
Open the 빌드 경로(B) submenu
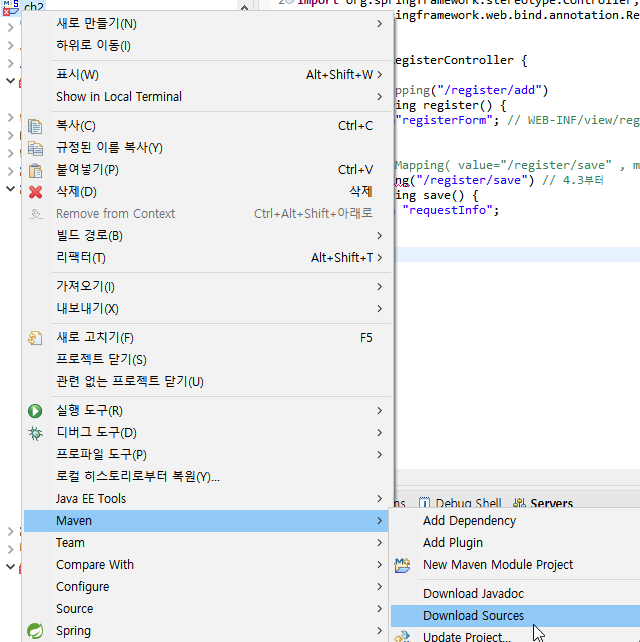(x=206, y=236)
